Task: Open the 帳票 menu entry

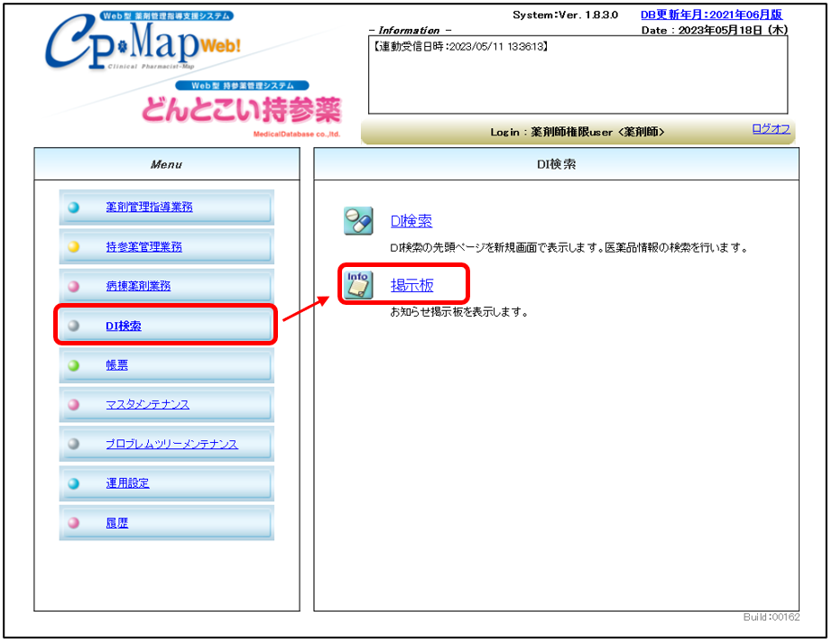Action: tap(116, 365)
